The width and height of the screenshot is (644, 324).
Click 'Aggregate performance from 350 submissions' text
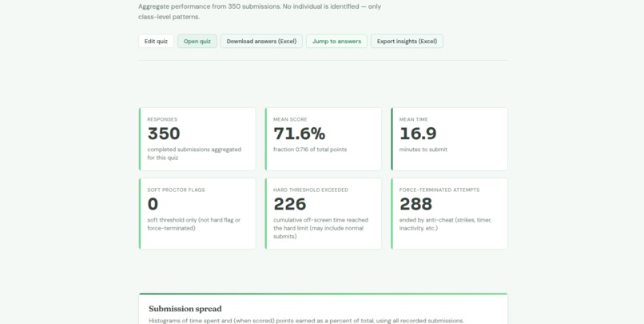click(x=209, y=6)
